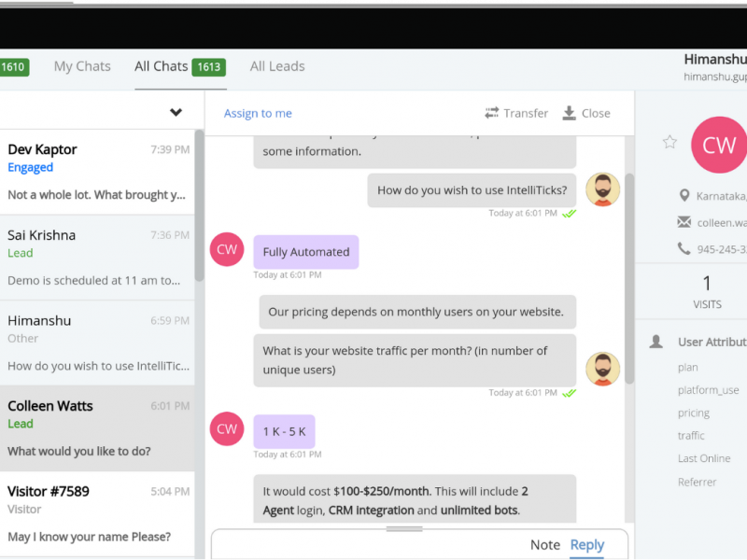This screenshot has width=747, height=560.
Task: Click the Transfer arrows icon
Action: point(492,113)
